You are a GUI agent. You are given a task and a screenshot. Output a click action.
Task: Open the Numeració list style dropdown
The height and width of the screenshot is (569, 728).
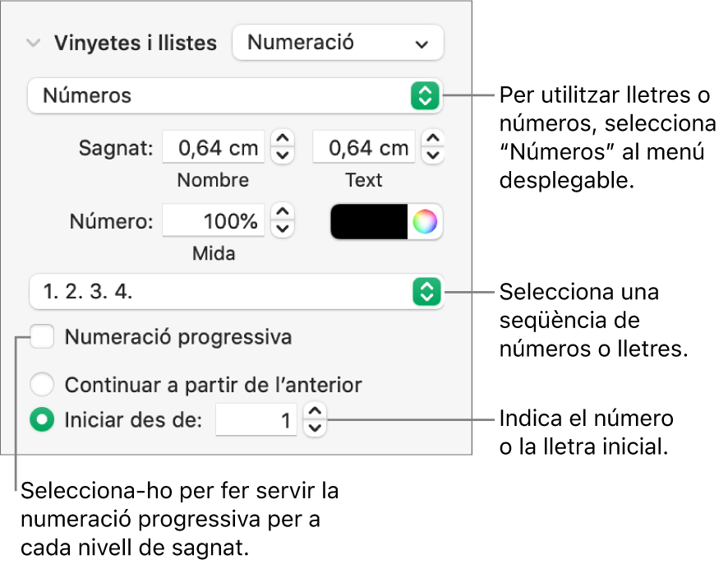(x=338, y=43)
